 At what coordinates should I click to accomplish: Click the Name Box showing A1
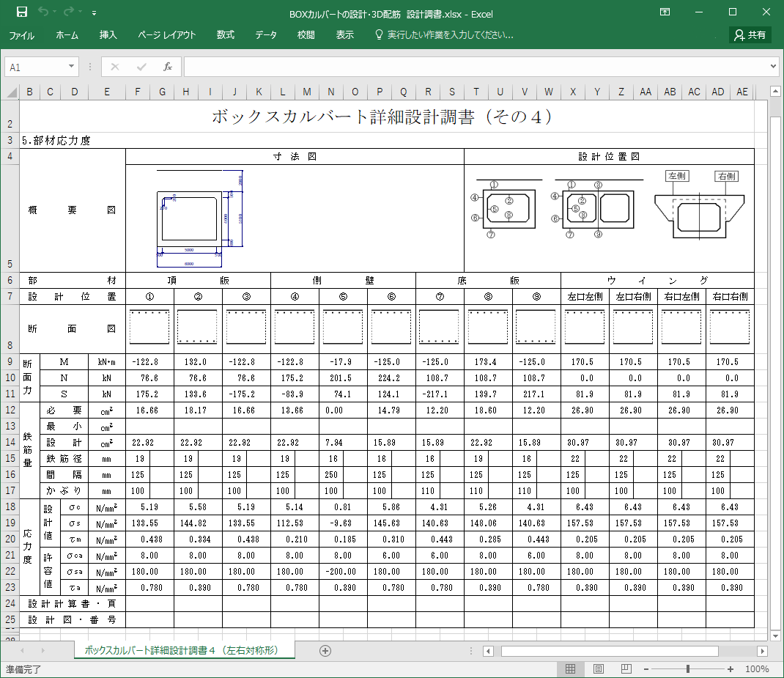pyautogui.click(x=35, y=67)
